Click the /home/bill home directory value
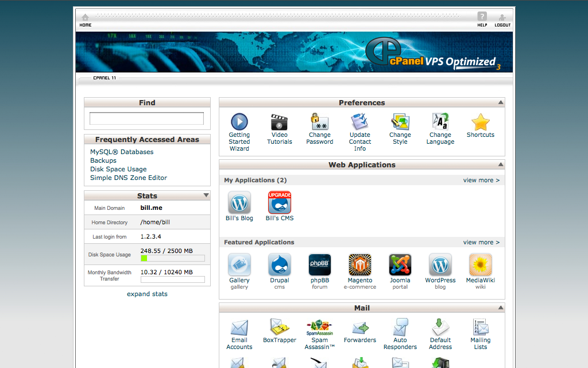The height and width of the screenshot is (368, 588). (x=155, y=223)
